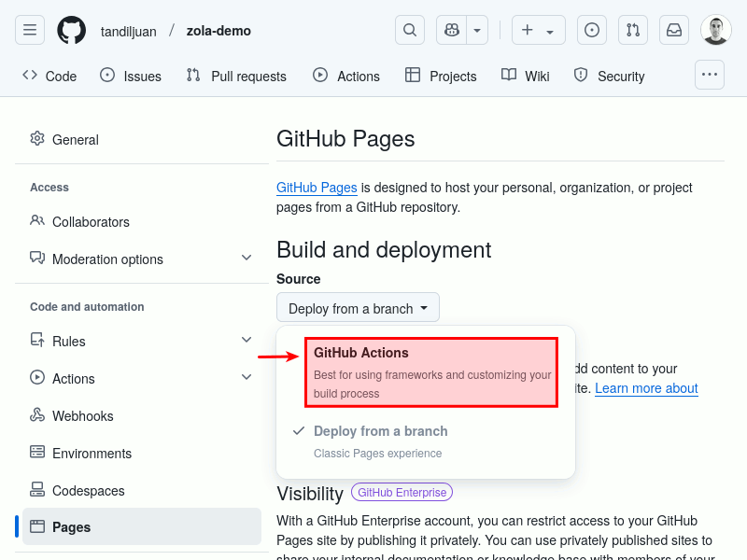Click the Environments server icon
This screenshot has width=747, height=560.
(x=37, y=452)
